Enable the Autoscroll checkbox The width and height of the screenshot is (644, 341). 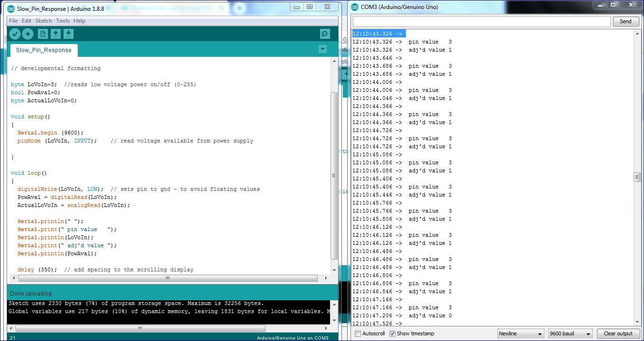tap(359, 333)
